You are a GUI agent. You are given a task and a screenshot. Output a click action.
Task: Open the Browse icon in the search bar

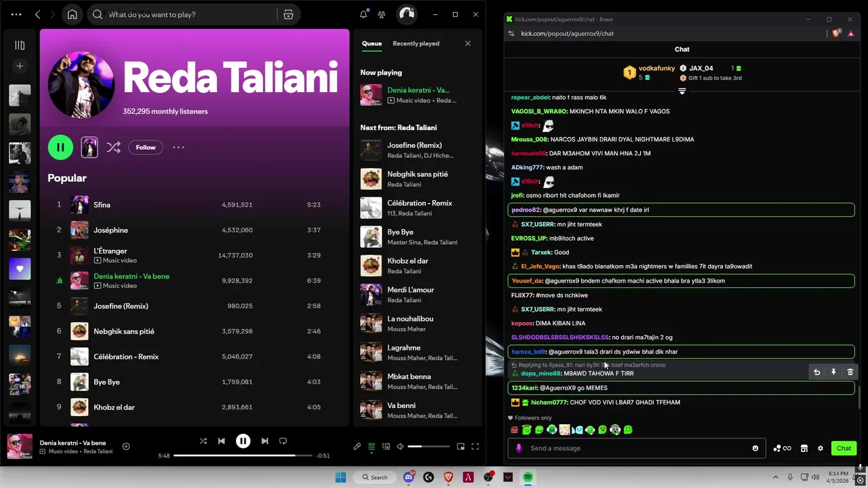click(x=288, y=14)
